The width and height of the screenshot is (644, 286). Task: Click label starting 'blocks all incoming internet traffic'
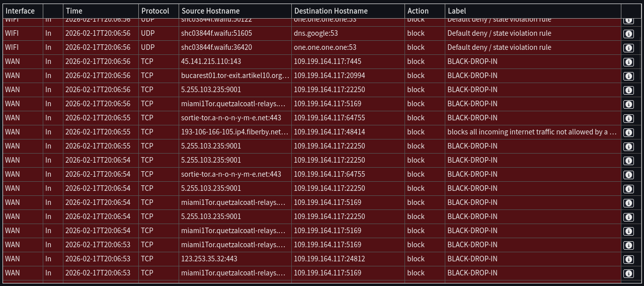click(x=532, y=132)
